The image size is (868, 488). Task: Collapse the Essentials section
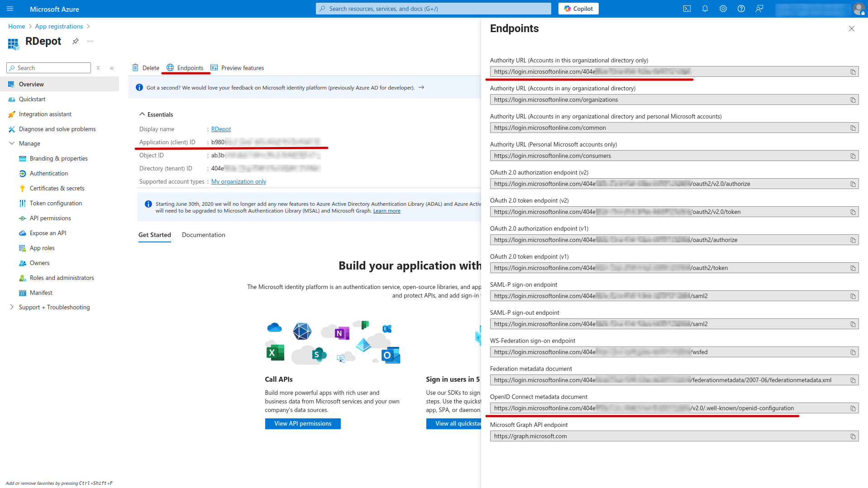click(x=142, y=114)
